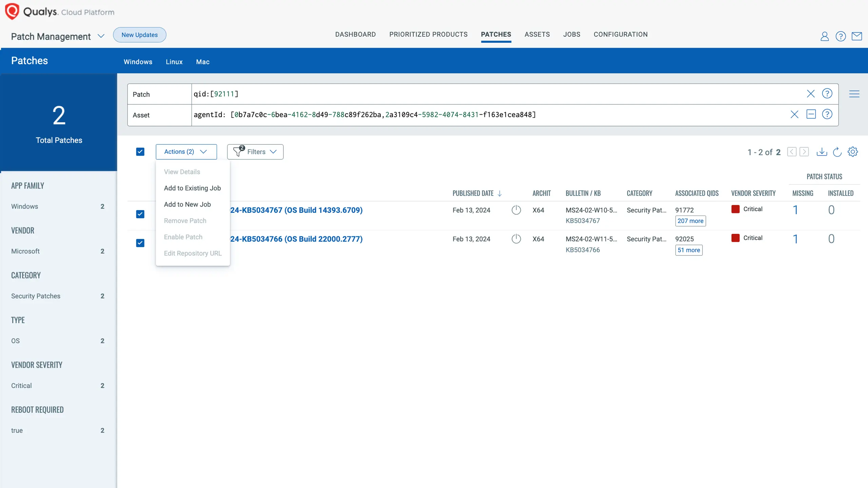This screenshot has height=488, width=868.
Task: Uncheck the KB5034766 patch row
Action: pos(140,243)
